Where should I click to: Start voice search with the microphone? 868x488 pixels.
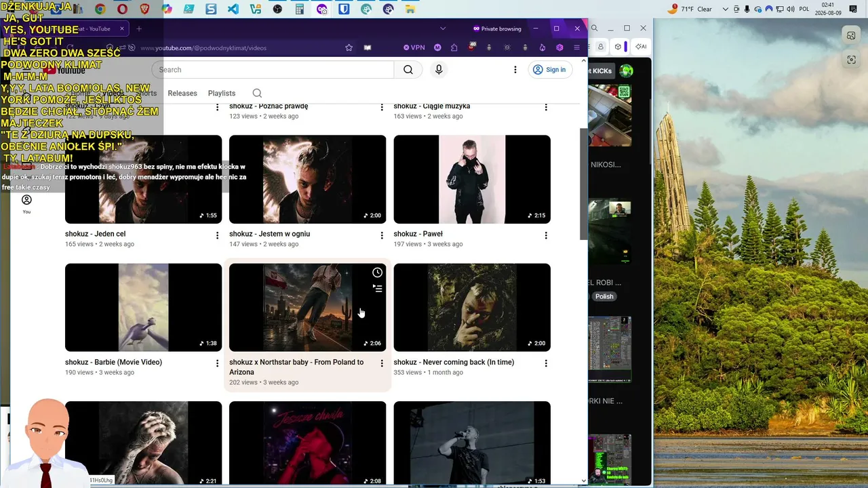click(439, 70)
